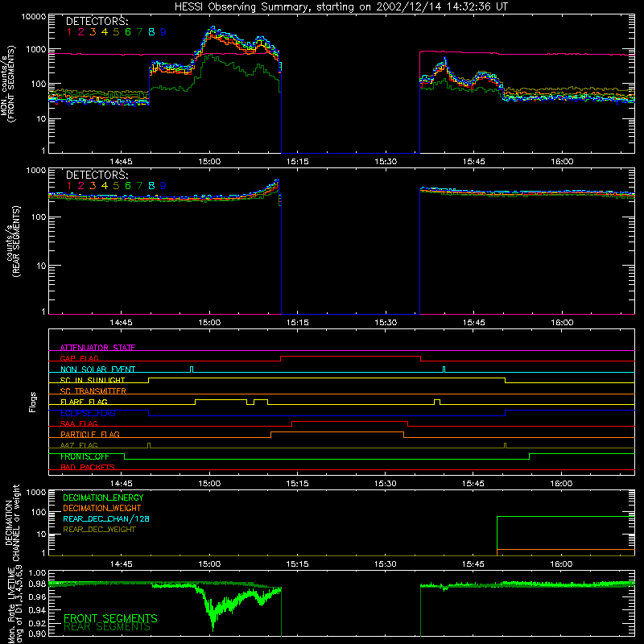Click dark green detector 7 in front legend

pos(139,32)
